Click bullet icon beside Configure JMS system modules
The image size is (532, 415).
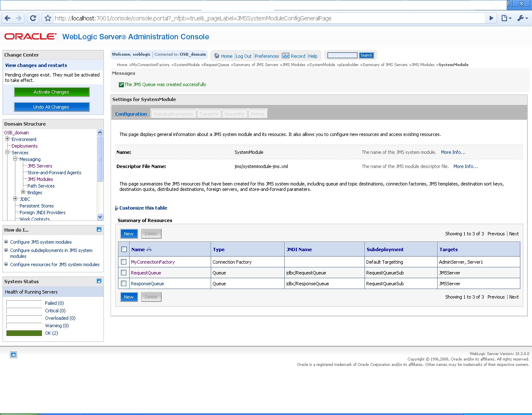[x=6, y=242]
